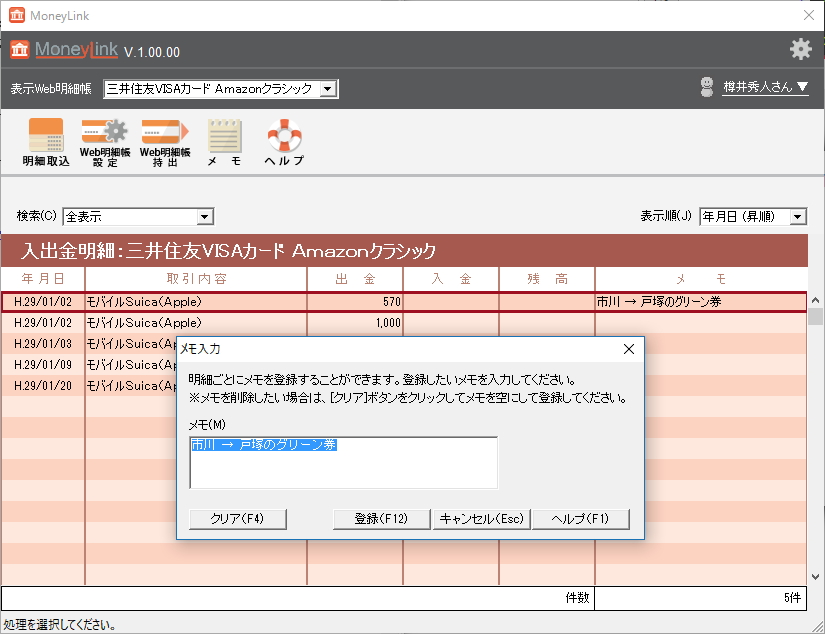Click the user profile icon

coord(707,86)
